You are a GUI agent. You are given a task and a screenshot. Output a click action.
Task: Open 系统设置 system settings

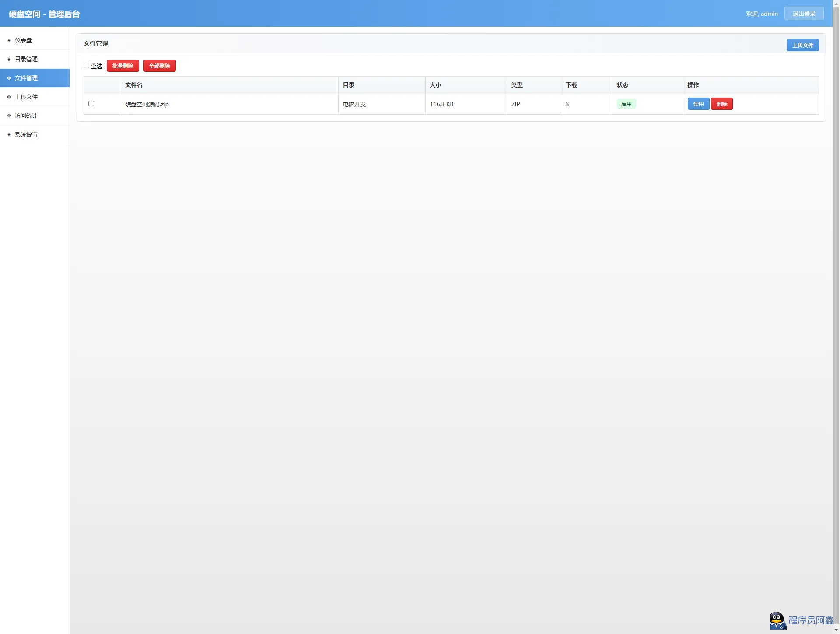(x=26, y=134)
